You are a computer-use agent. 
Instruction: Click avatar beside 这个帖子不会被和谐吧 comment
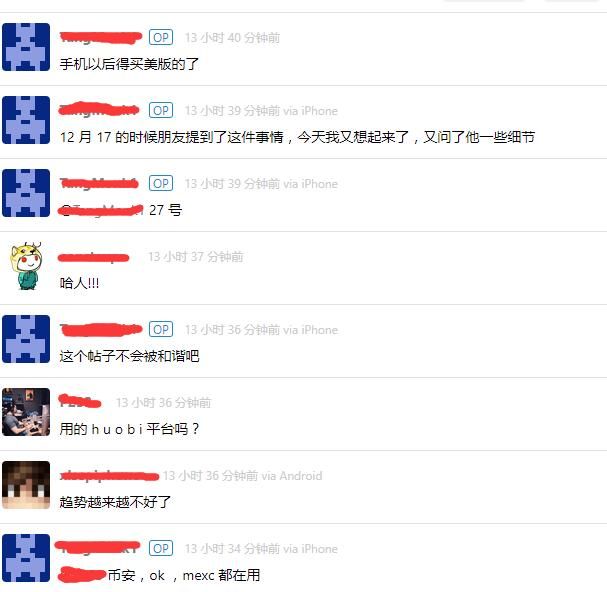click(26, 339)
